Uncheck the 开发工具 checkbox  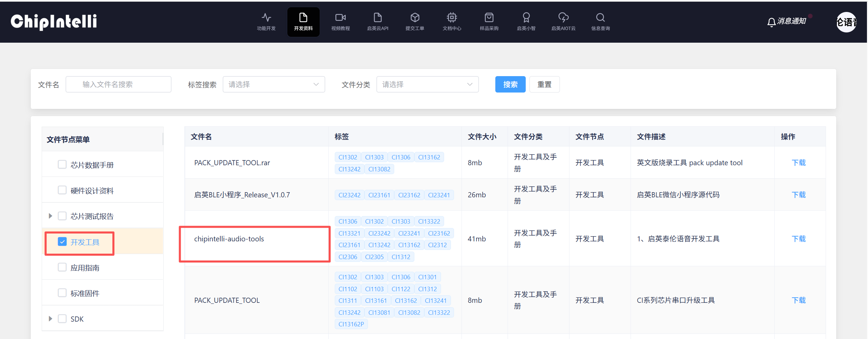click(x=62, y=242)
